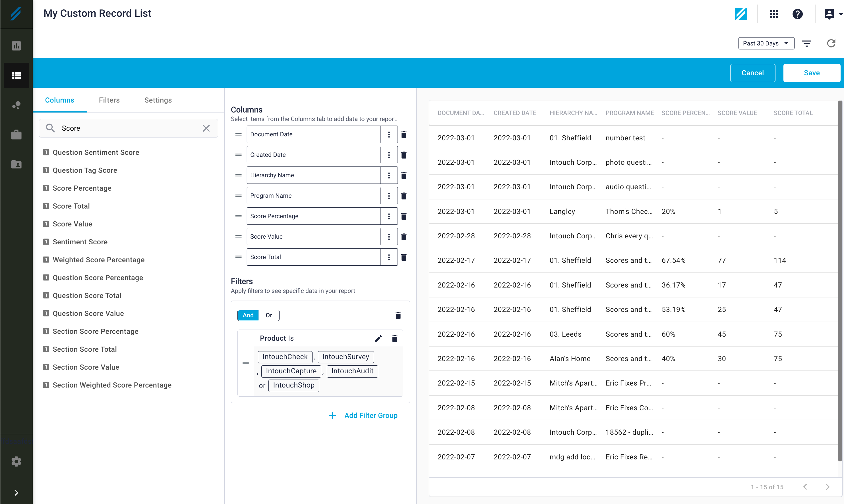844x504 pixels.
Task: Clear the Score search with the X
Action: [206, 128]
